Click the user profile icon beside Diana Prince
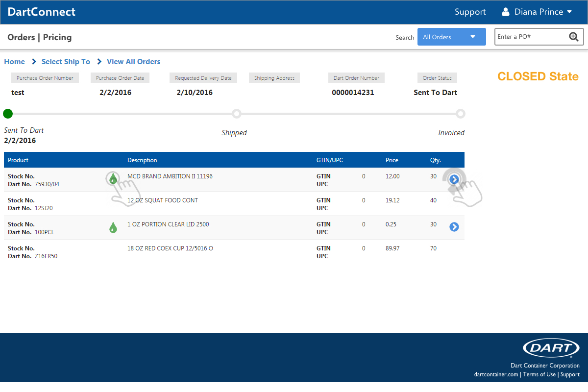This screenshot has width=588, height=392. [x=506, y=12]
